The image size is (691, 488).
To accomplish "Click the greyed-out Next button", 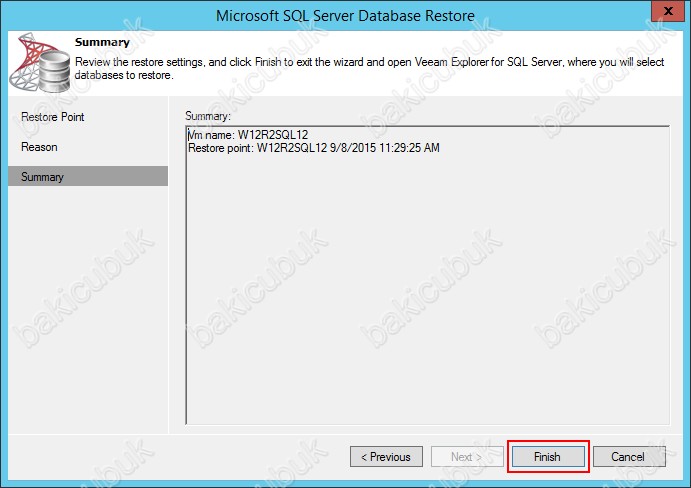I will point(467,457).
